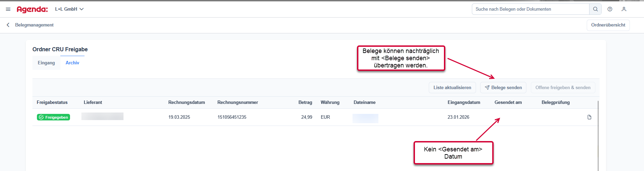The height and width of the screenshot is (171, 644).
Task: Open the hamburger navigation menu
Action: click(x=8, y=9)
